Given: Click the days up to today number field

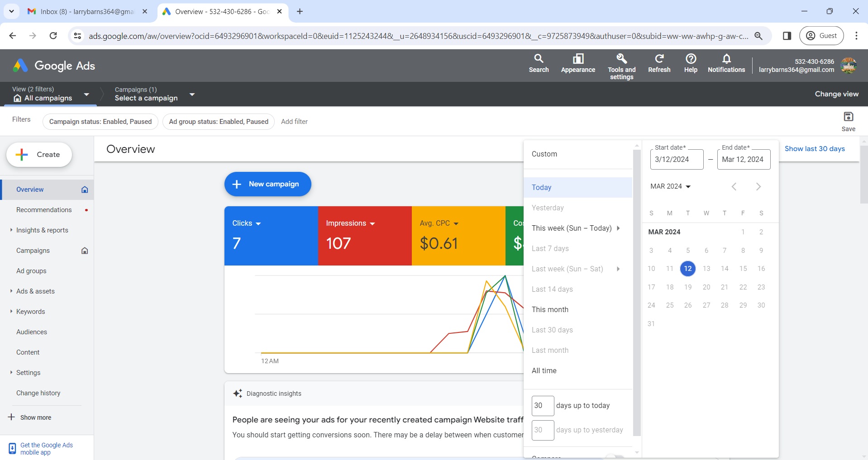Looking at the screenshot, I should tap(543, 406).
